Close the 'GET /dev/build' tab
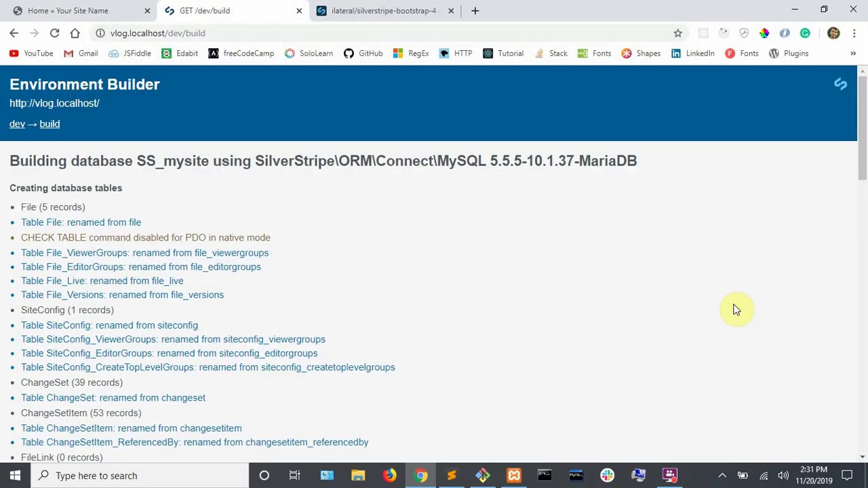This screenshot has height=488, width=868. (299, 11)
